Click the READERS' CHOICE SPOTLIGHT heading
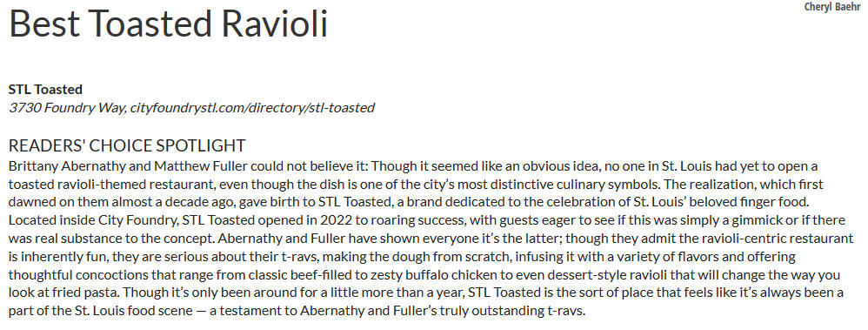The image size is (868, 330). pos(127,145)
